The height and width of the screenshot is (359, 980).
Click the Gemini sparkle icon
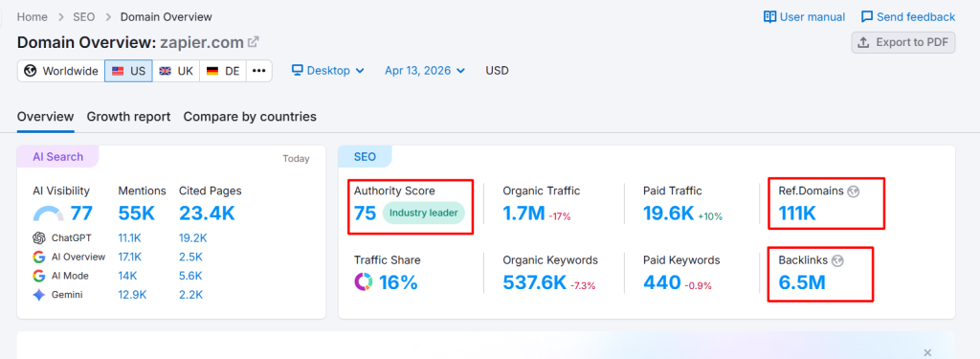point(39,295)
